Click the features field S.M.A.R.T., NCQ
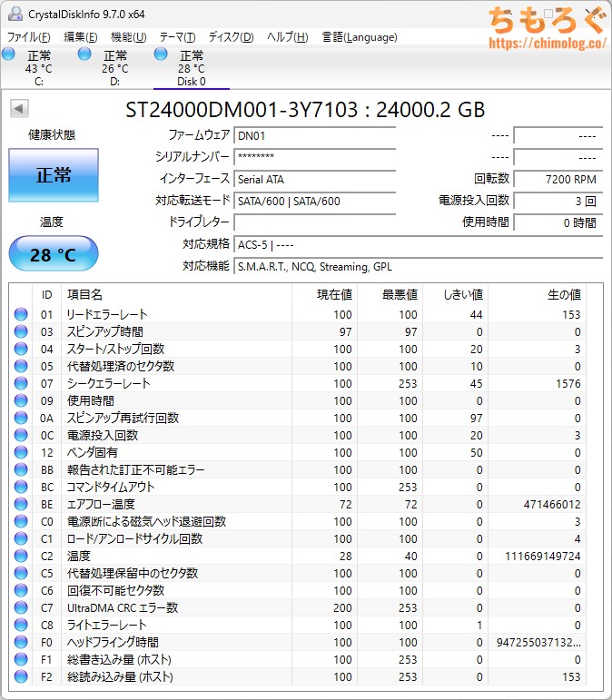The width and height of the screenshot is (612, 700). pos(419,267)
